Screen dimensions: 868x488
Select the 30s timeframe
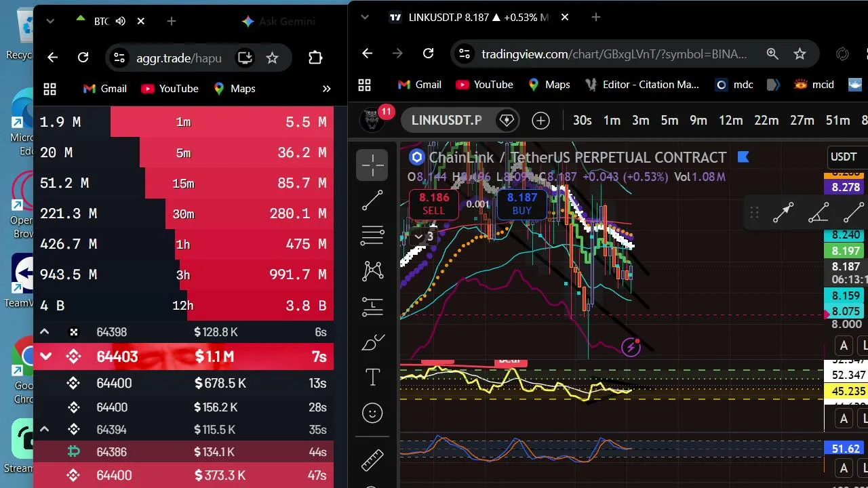click(x=583, y=121)
